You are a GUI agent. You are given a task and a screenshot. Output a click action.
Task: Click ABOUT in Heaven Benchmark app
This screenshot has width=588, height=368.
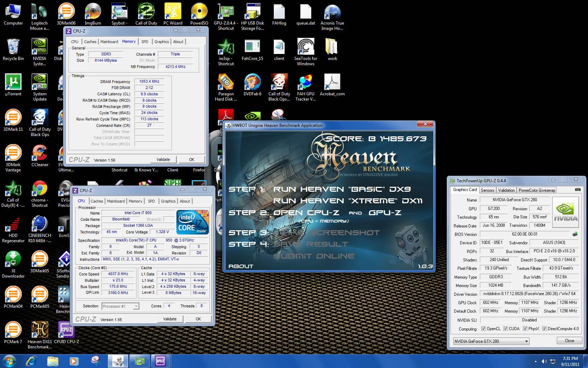(x=241, y=266)
